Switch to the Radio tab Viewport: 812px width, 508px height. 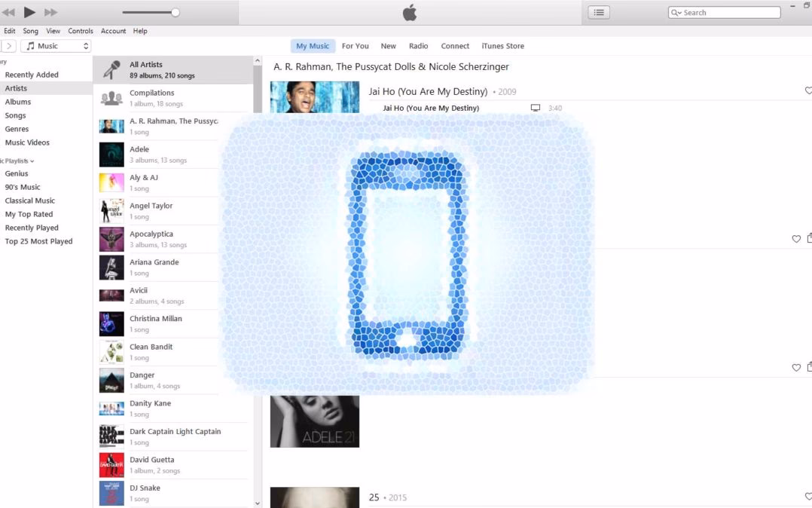418,46
